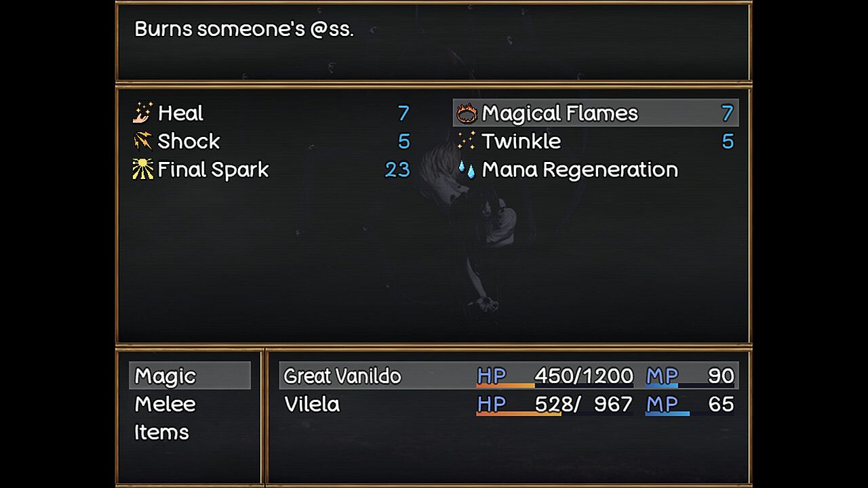Select the Magic command
Screen dimensions: 868x488
pyautogui.click(x=165, y=376)
